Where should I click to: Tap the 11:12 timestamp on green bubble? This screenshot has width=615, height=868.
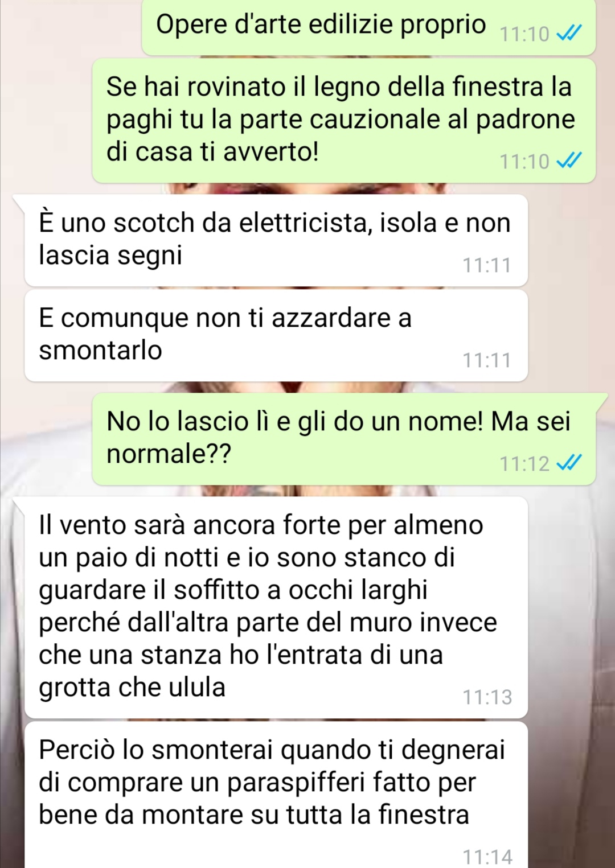tap(524, 463)
